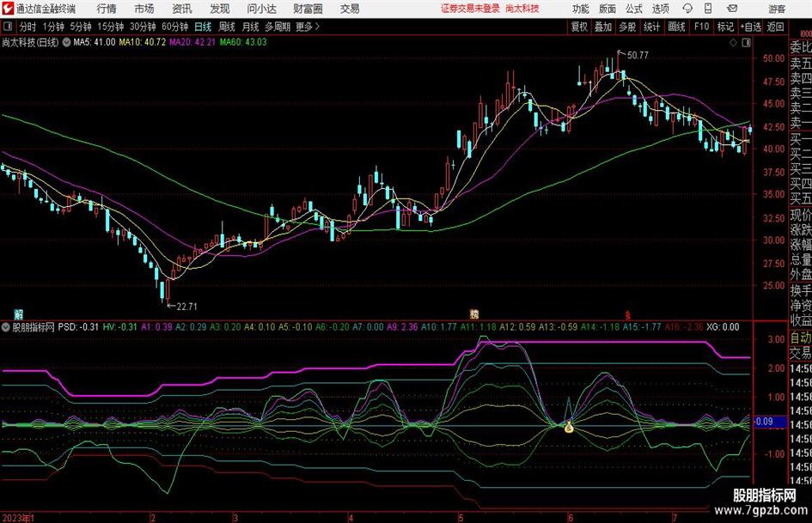Click the money bag signal icon
Screen dimensions: 812x523
(569, 428)
